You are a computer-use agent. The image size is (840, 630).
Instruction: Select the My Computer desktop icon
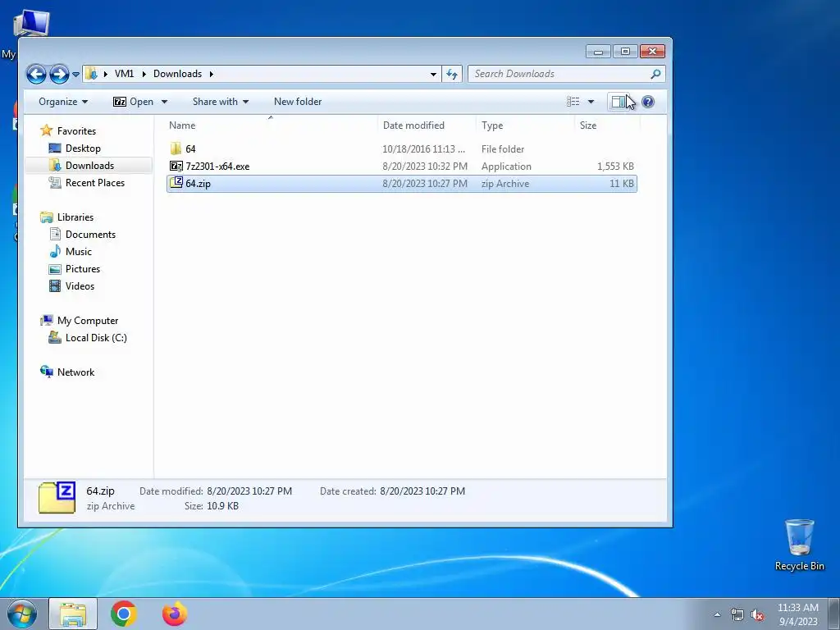pyautogui.click(x=31, y=24)
